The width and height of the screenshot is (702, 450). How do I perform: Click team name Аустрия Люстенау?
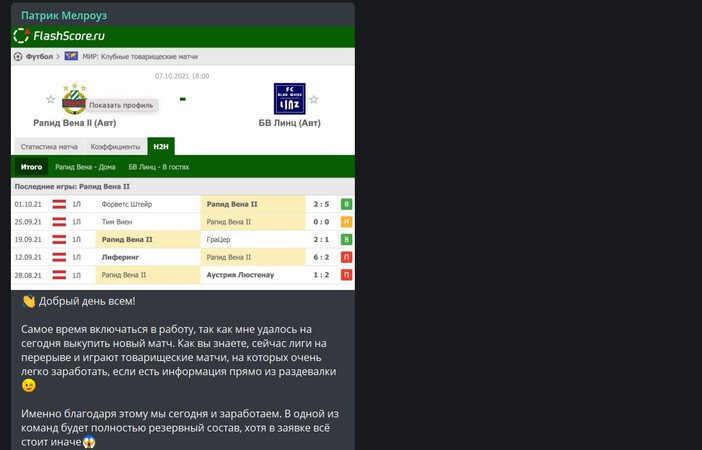pos(240,275)
